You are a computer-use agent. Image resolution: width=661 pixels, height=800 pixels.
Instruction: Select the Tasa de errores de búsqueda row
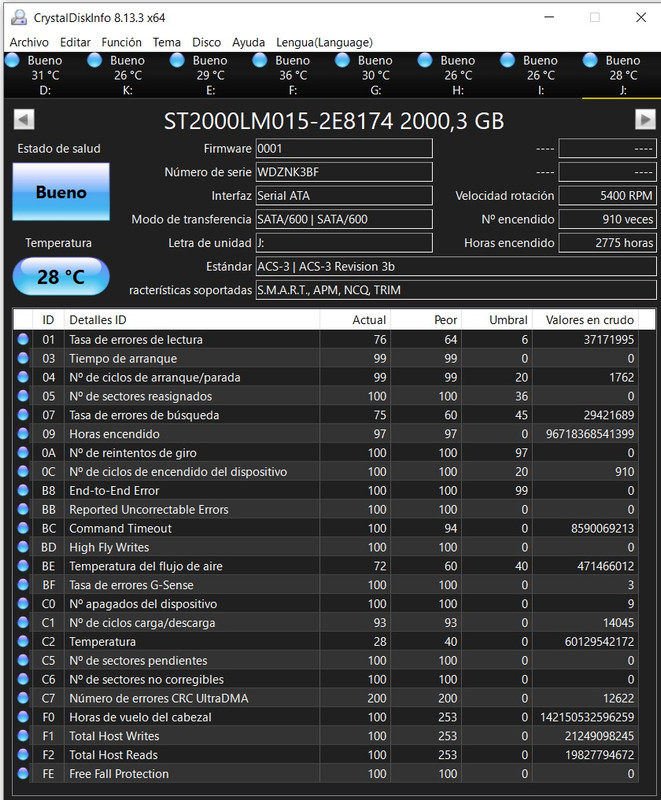pos(326,415)
